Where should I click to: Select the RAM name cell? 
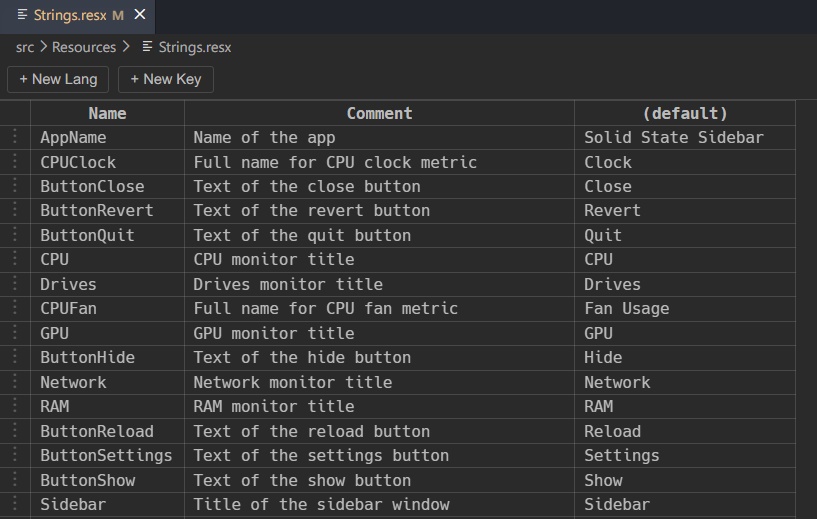(x=107, y=407)
